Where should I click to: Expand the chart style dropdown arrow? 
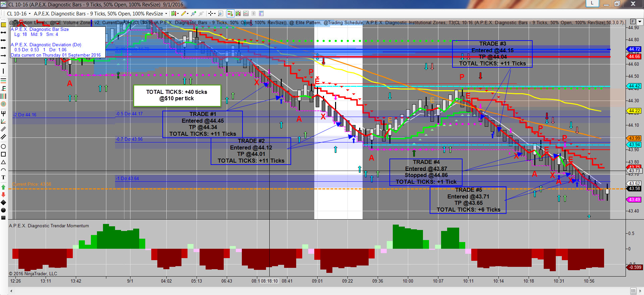click(x=178, y=14)
